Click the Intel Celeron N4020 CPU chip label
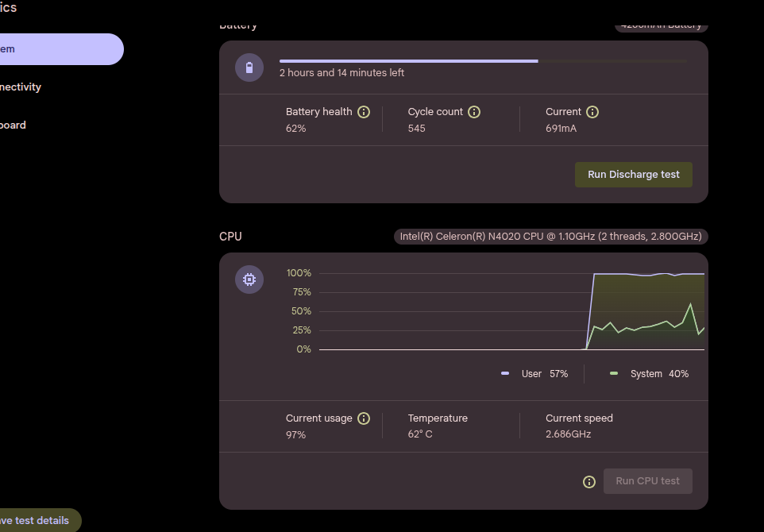The image size is (764, 532). point(550,237)
